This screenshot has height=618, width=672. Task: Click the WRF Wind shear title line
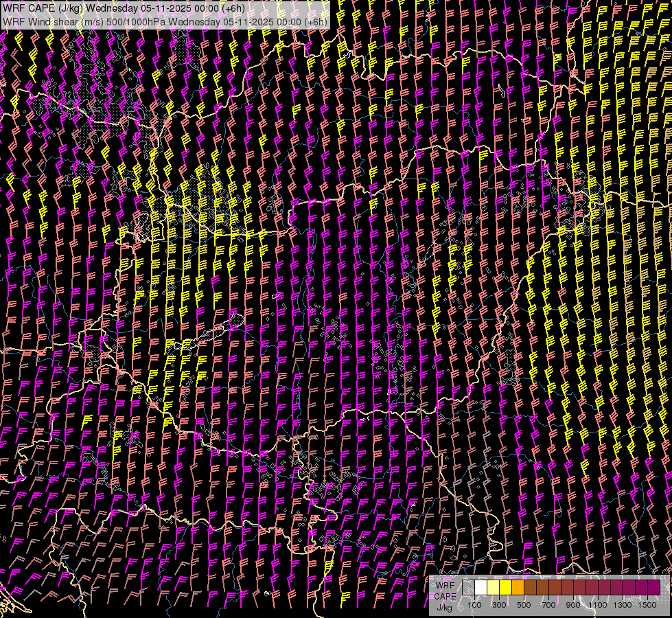165,21
